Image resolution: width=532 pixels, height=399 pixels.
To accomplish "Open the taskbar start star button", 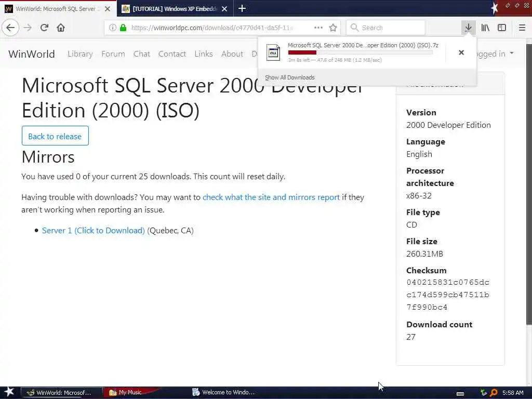I will 9,392.
